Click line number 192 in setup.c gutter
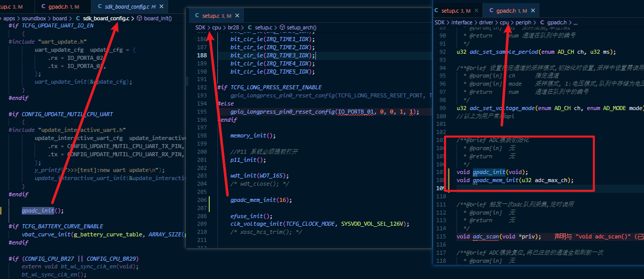 pyautogui.click(x=202, y=87)
